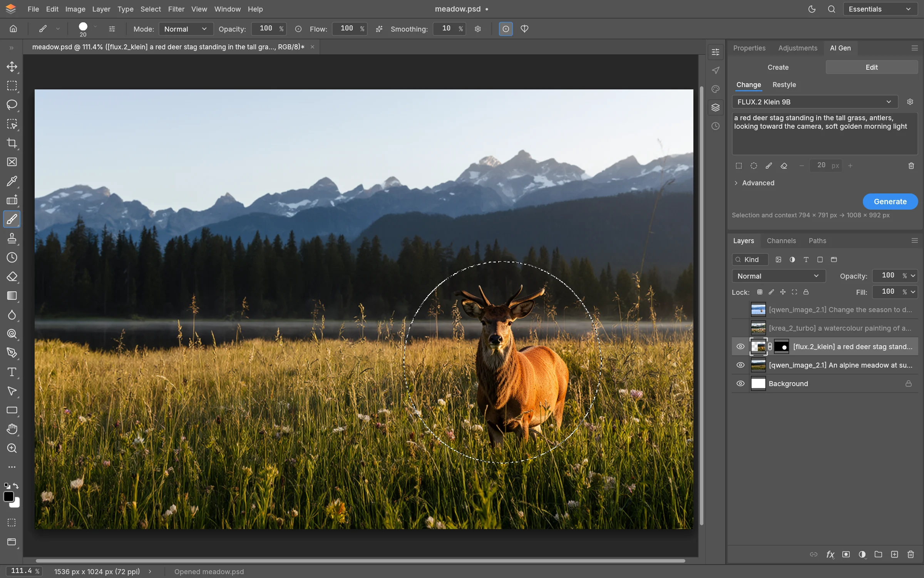924x578 pixels.
Task: Delete layer using Layers panel trash icon
Action: click(x=911, y=554)
